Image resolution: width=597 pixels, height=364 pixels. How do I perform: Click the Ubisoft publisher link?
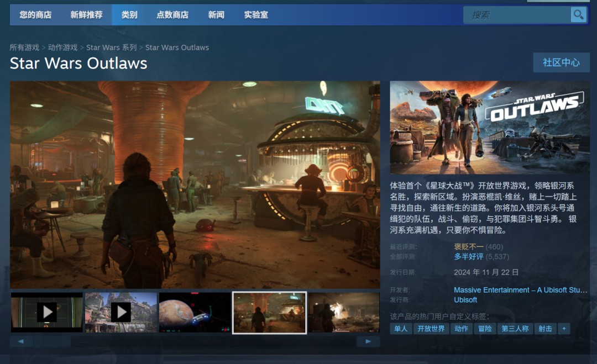click(465, 300)
